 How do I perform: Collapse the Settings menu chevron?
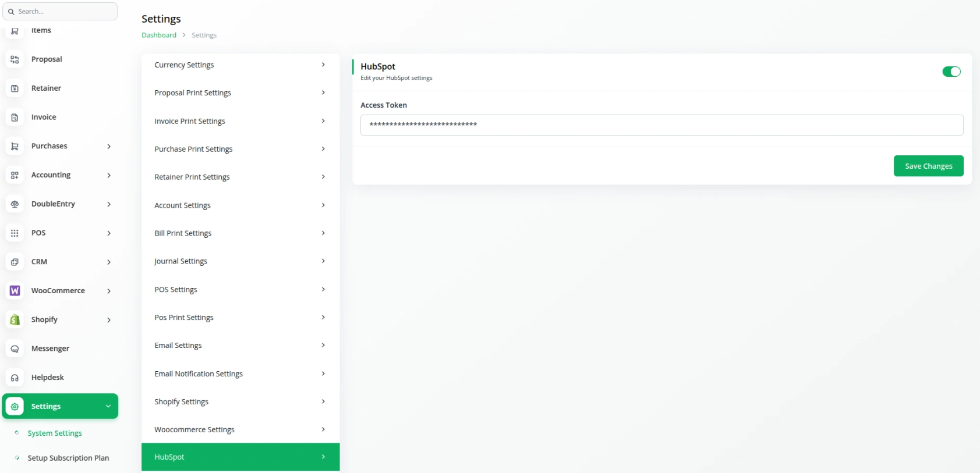108,406
